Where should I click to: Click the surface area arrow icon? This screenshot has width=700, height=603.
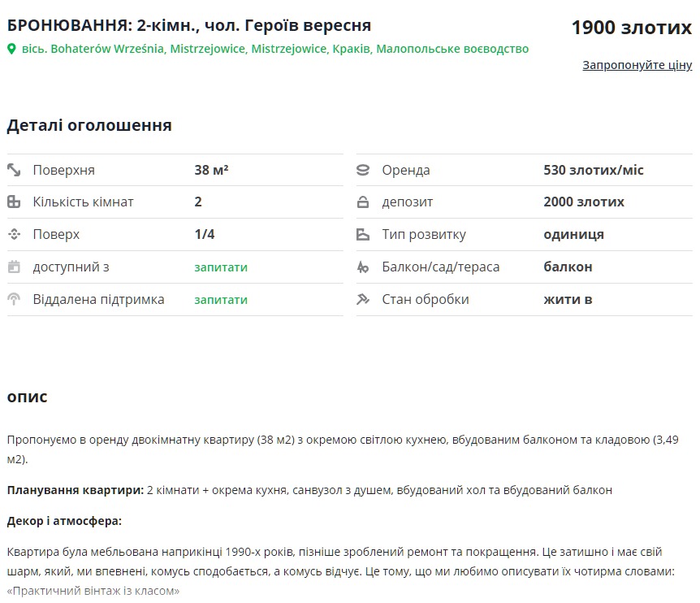point(14,170)
